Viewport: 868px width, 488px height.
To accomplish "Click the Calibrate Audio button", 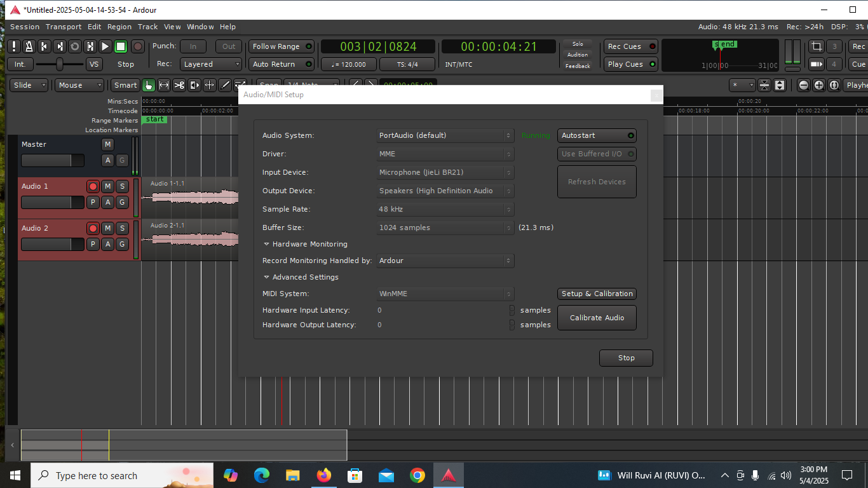I will tap(597, 318).
